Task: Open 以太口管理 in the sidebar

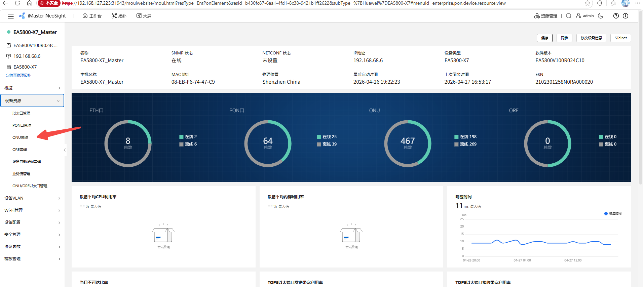Action: 22,113
